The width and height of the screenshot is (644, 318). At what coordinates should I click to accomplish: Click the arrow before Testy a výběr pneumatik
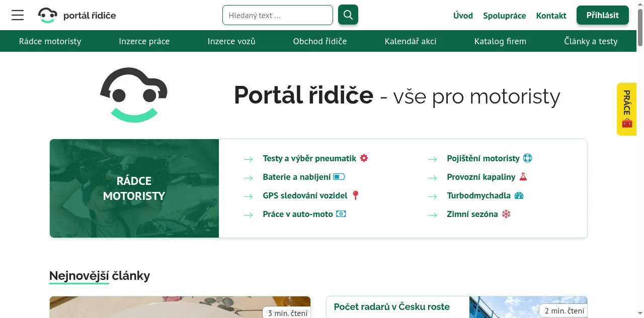click(x=249, y=159)
